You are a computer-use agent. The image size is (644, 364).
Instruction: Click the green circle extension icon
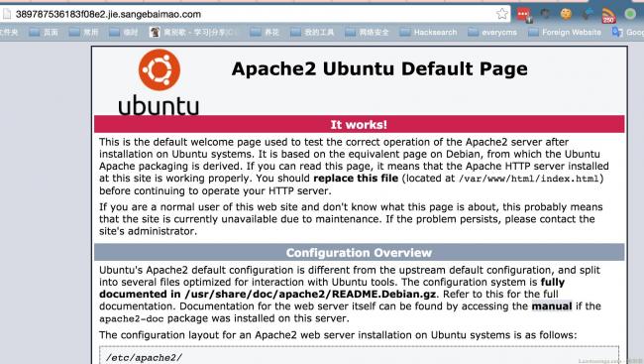630,14
